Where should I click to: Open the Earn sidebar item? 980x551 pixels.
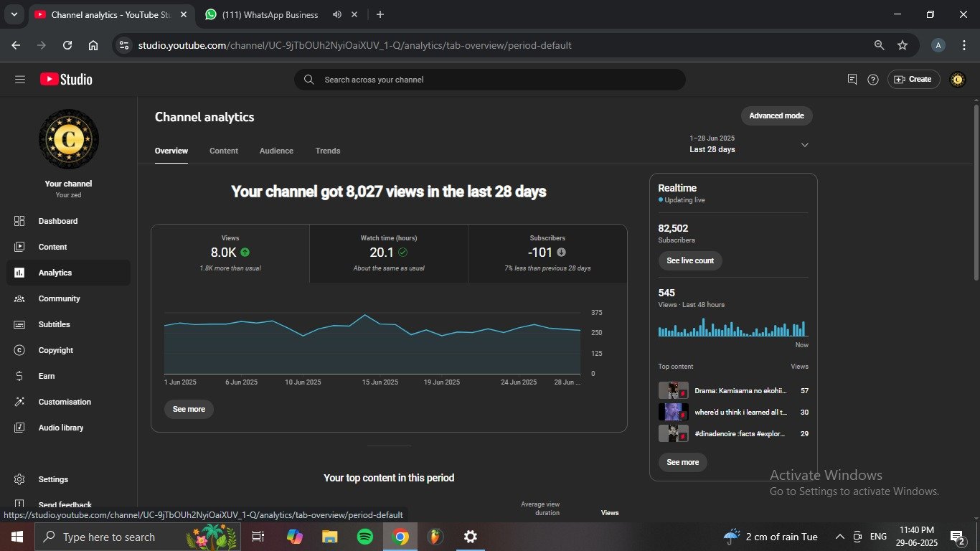coord(69,376)
